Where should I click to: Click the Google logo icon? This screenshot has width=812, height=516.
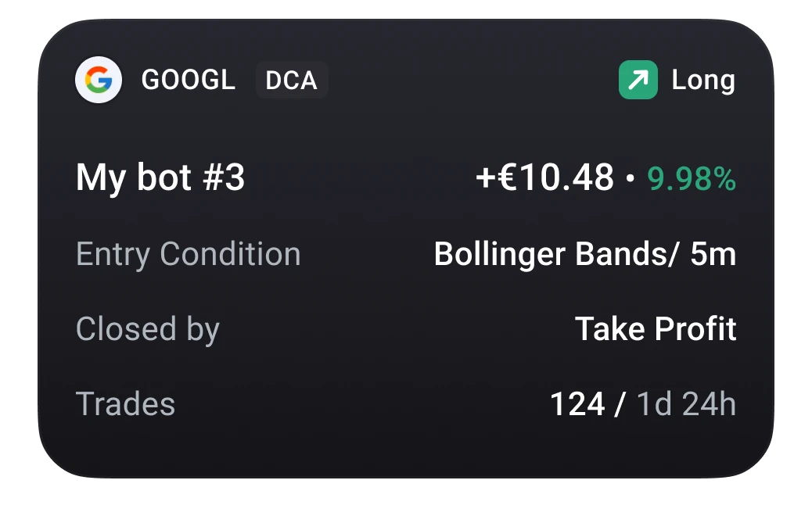99,80
